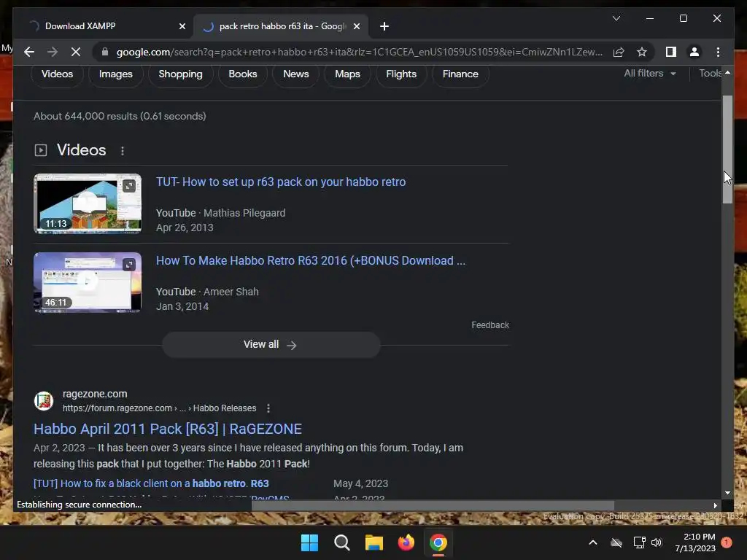Stop loading the page

pos(76,52)
